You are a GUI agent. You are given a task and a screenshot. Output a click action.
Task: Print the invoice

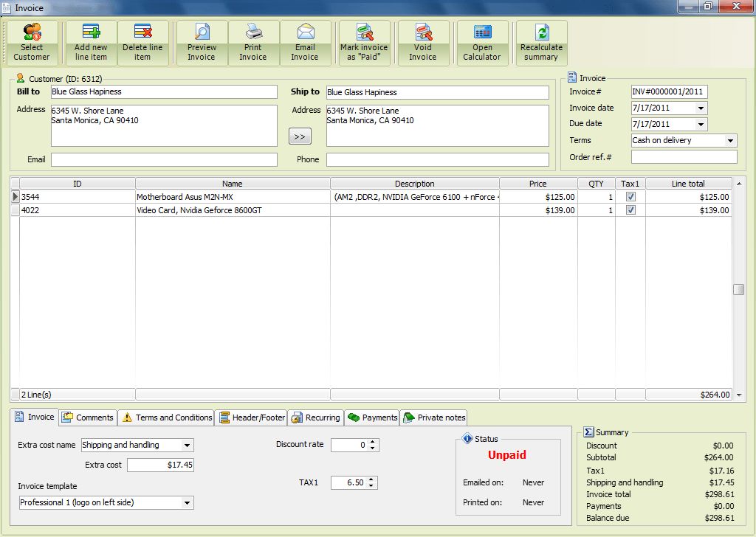(253, 43)
